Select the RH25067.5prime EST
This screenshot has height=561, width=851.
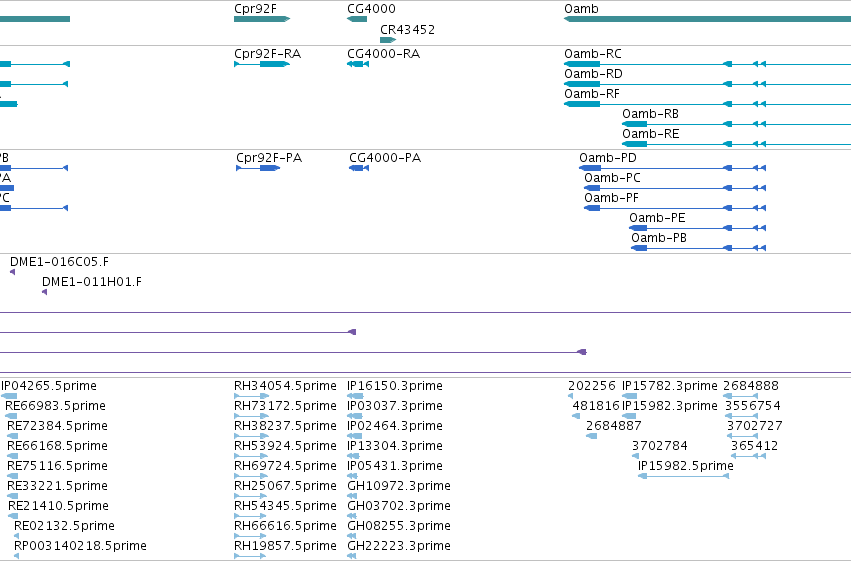click(250, 496)
